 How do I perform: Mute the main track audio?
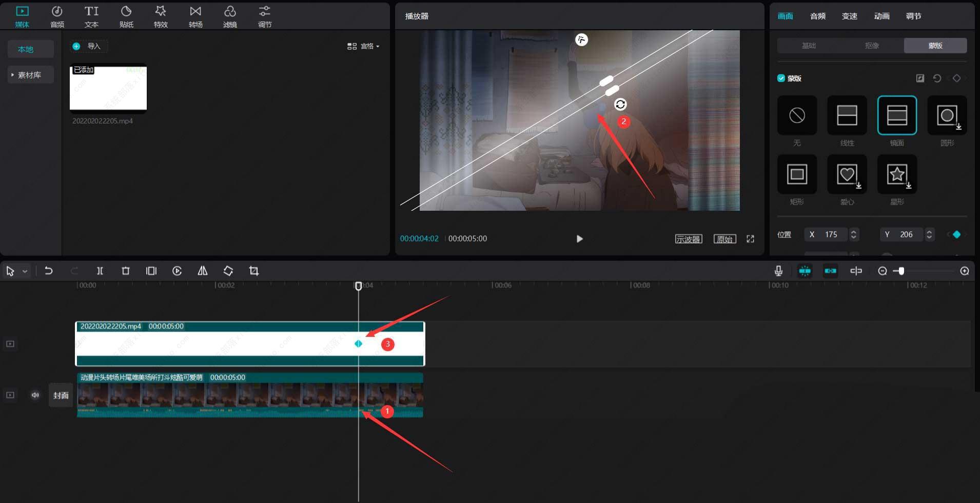click(35, 395)
